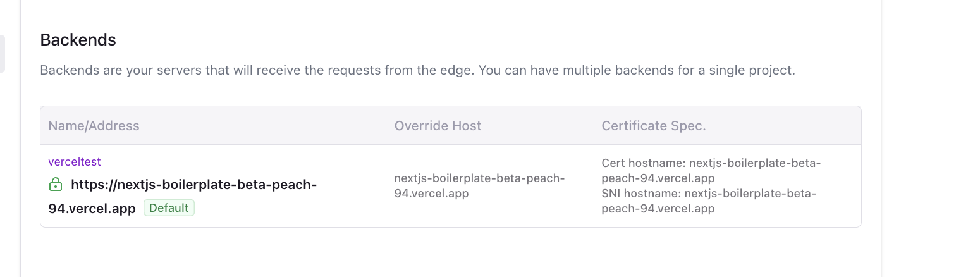Click the SNI hostname line
The image size is (980, 277).
[x=708, y=194]
